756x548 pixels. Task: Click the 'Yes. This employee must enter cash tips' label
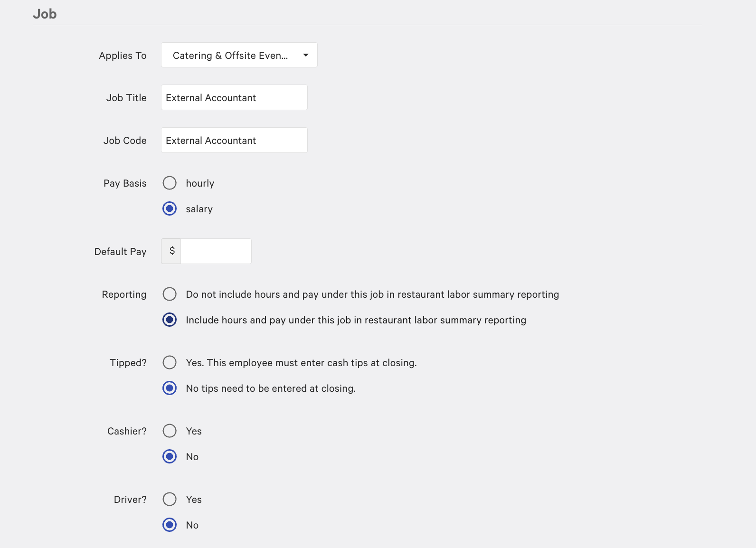[301, 363]
